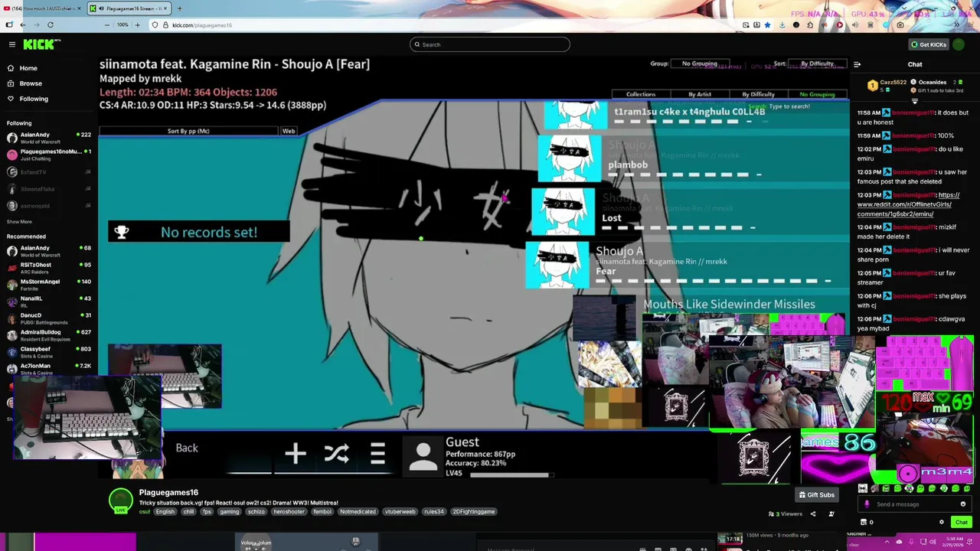Image resolution: width=980 pixels, height=551 pixels.
Task: Click the osu random shuffle icon
Action: 337,455
